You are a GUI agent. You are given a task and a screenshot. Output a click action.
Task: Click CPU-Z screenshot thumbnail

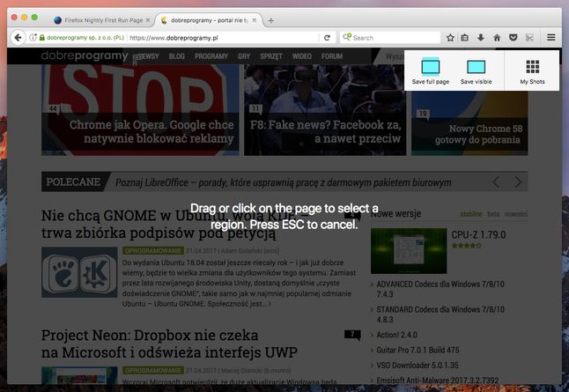click(x=409, y=251)
